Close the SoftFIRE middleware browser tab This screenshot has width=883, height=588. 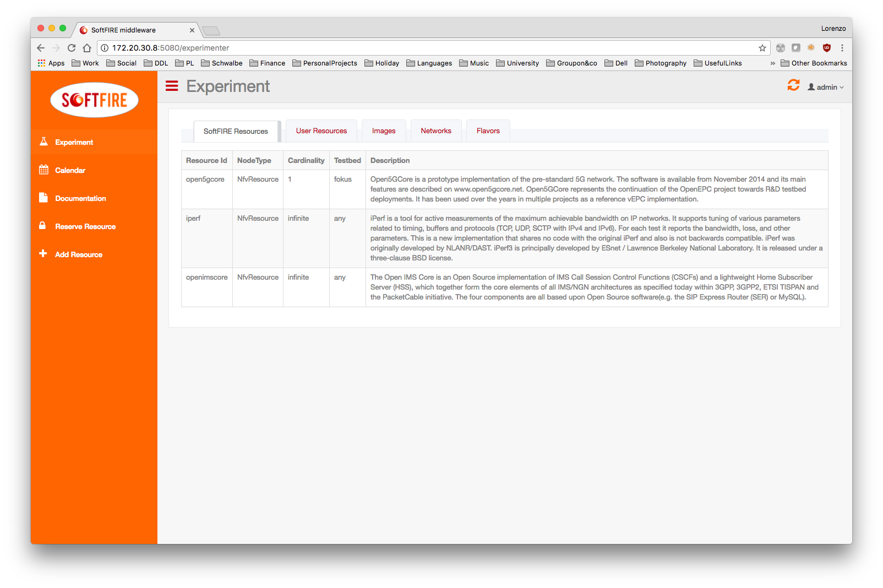(192, 30)
